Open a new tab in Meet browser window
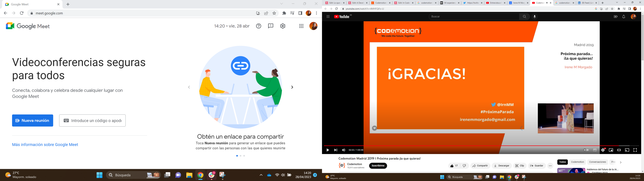Image resolution: width=644 pixels, height=181 pixels. 68,4
